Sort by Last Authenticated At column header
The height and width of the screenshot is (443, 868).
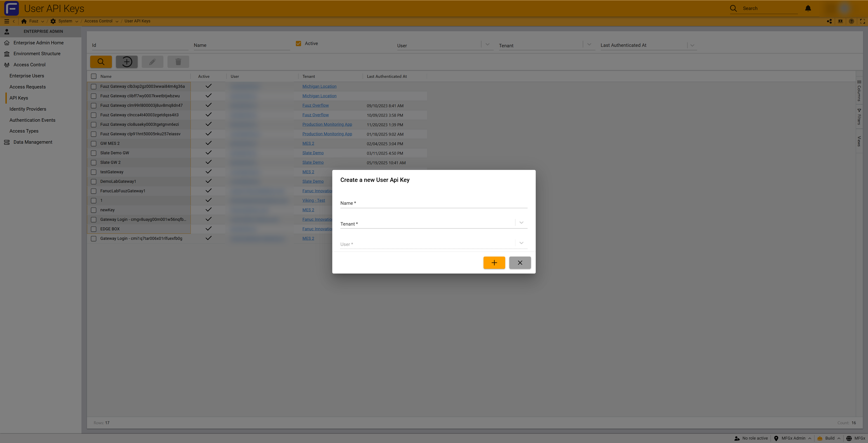[387, 76]
